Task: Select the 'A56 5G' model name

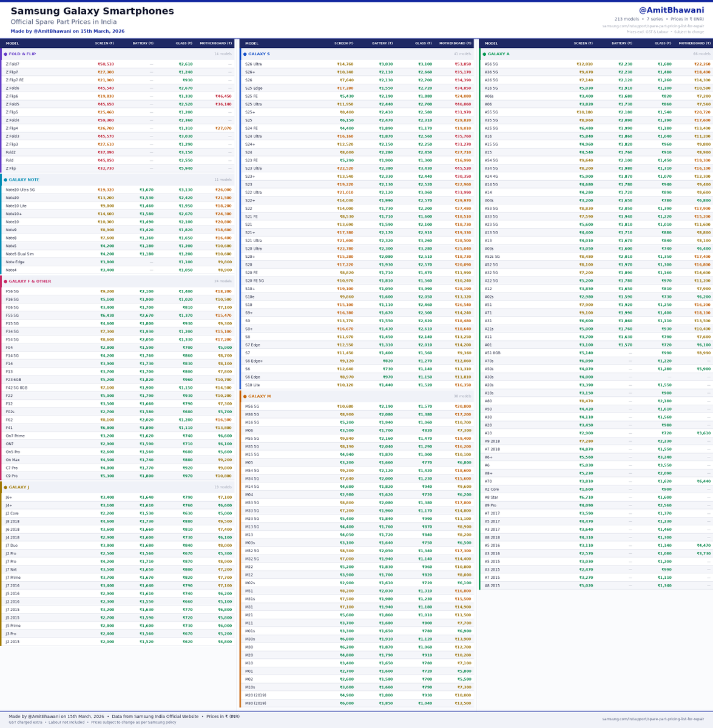Action: (492, 64)
